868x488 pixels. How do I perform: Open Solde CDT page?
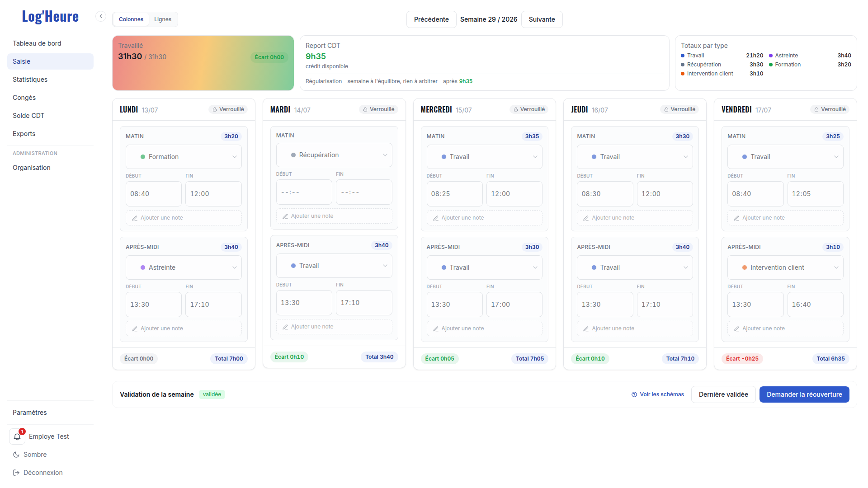click(50, 116)
